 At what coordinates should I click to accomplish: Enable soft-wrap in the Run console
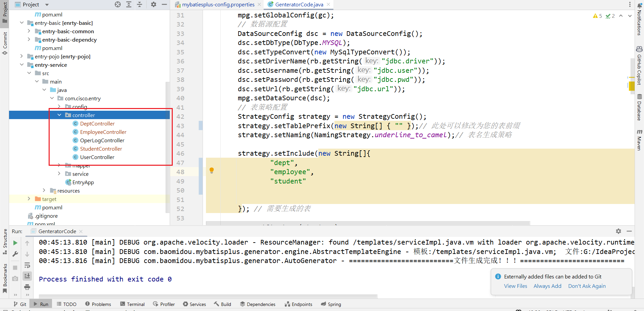[27, 266]
